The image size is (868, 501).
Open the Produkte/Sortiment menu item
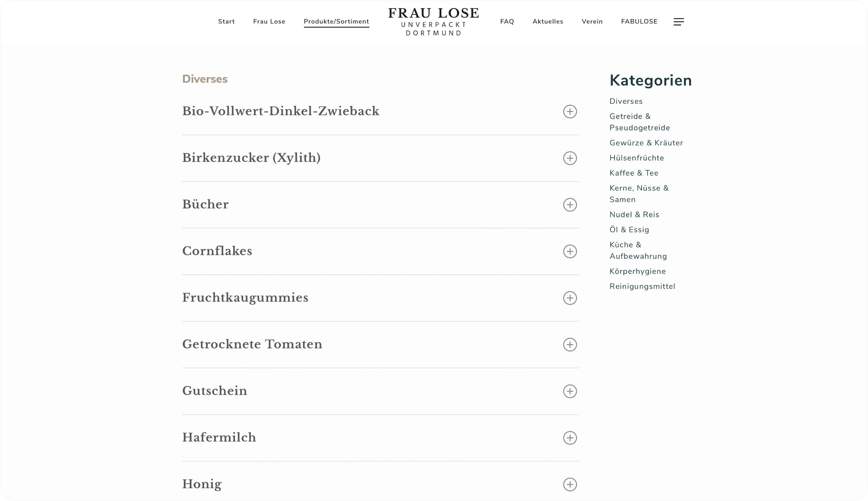[336, 21]
